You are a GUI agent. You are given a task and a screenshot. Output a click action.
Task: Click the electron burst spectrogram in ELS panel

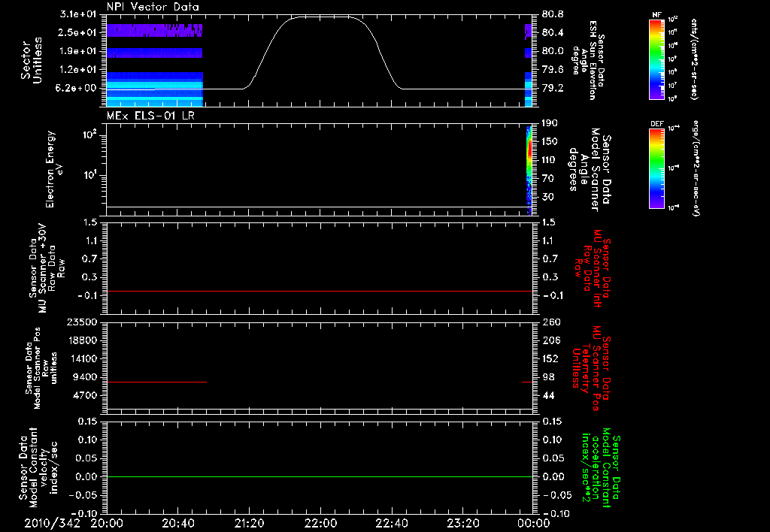point(529,171)
